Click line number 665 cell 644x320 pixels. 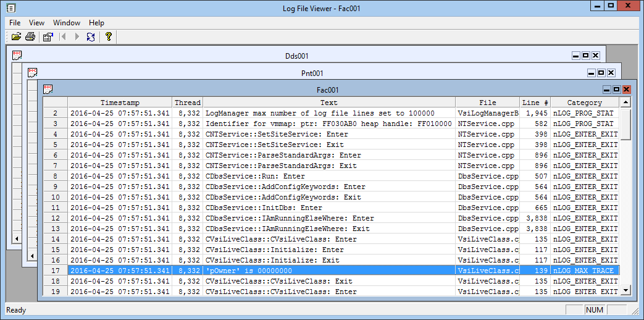pos(535,208)
